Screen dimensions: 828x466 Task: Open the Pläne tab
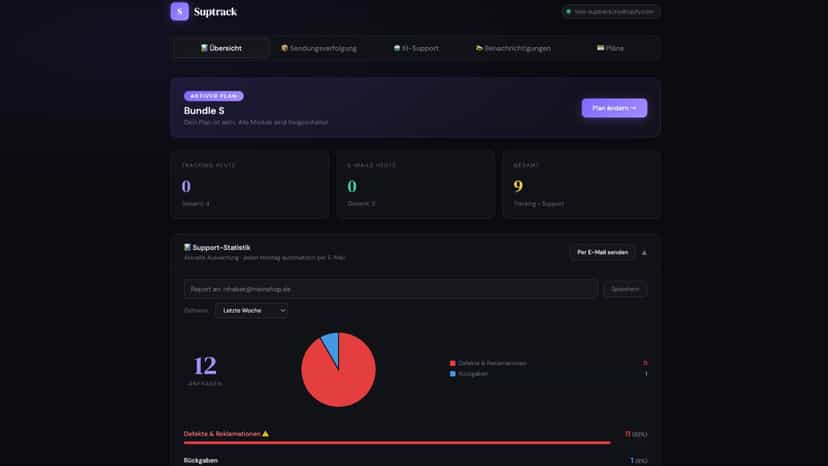tap(610, 48)
